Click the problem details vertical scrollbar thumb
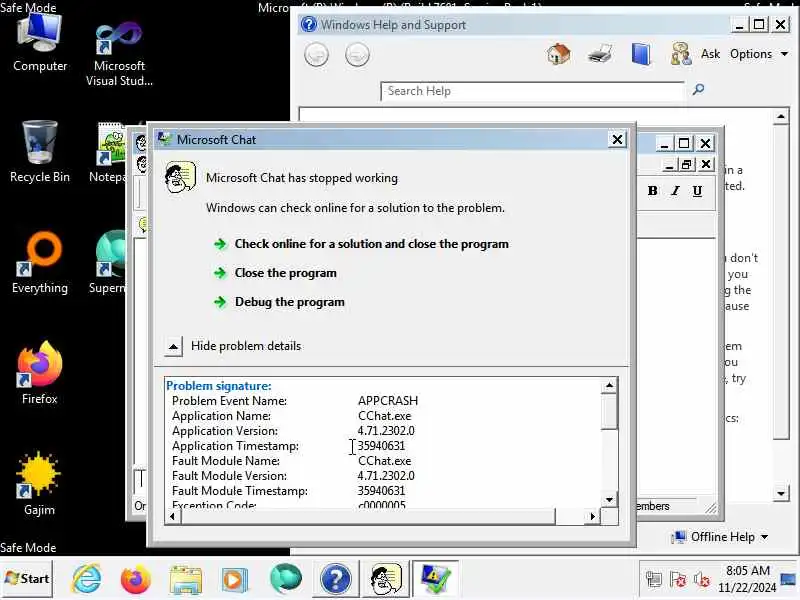 pyautogui.click(x=609, y=412)
